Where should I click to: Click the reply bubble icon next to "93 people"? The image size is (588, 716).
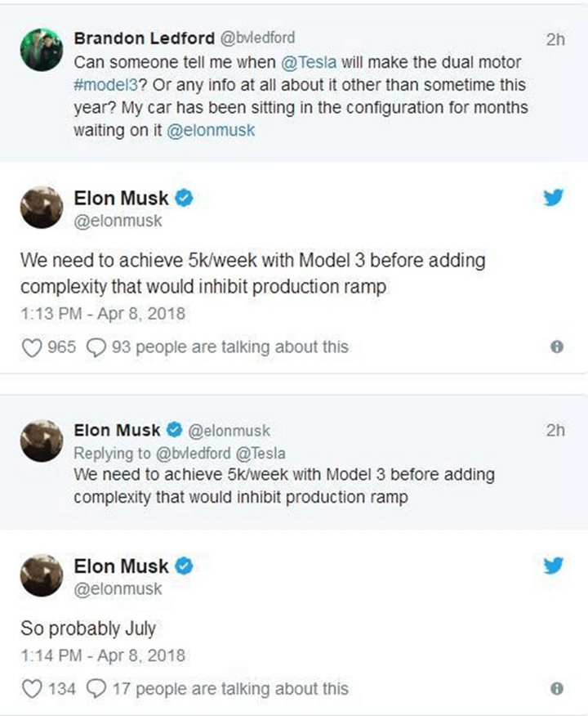click(x=96, y=347)
